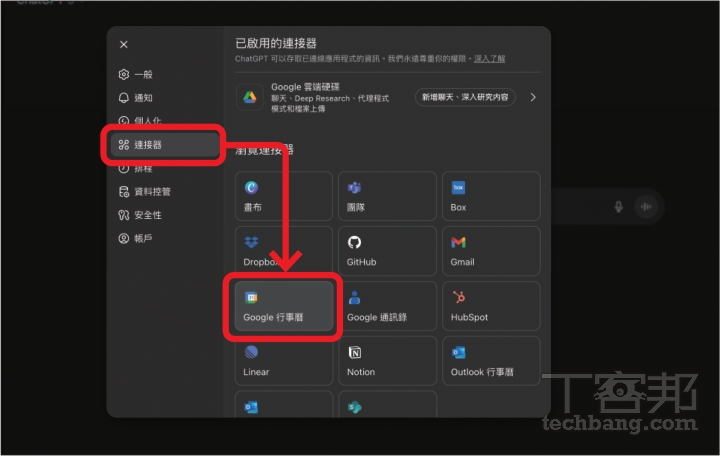
Task: Select the Gmail label text
Action: coord(462,262)
